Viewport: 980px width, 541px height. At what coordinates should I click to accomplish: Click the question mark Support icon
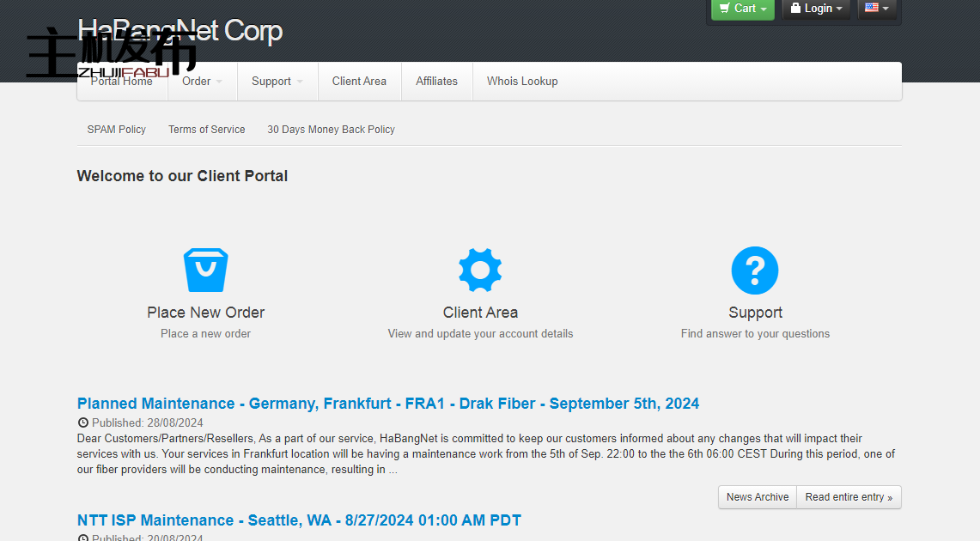(x=754, y=270)
